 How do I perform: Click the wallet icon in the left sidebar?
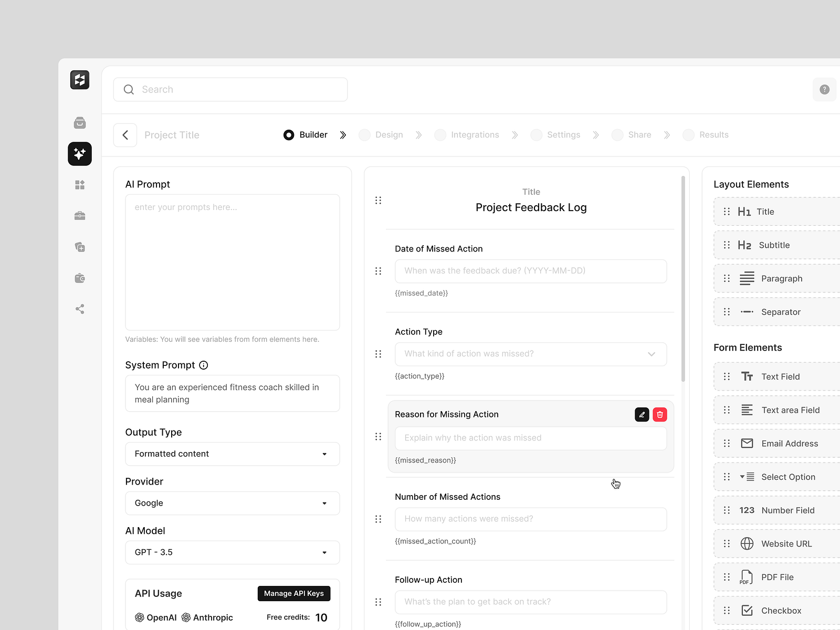80,278
